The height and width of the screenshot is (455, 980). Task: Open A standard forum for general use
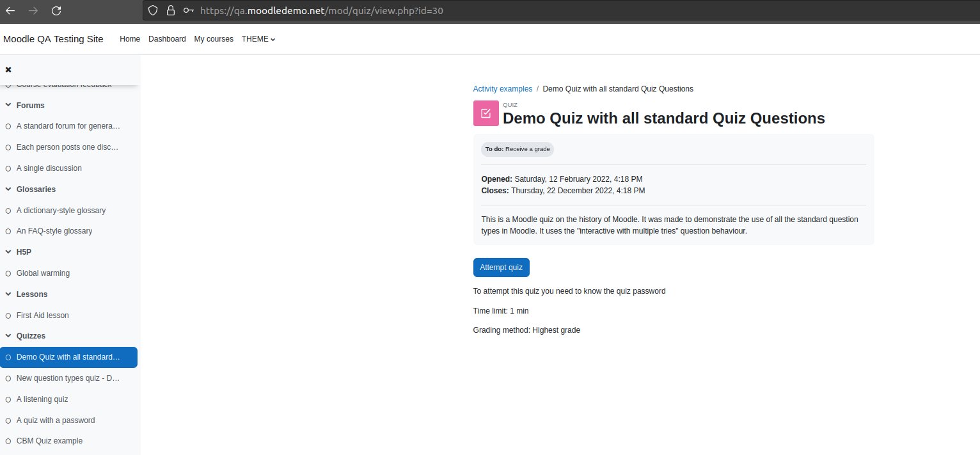tap(68, 126)
